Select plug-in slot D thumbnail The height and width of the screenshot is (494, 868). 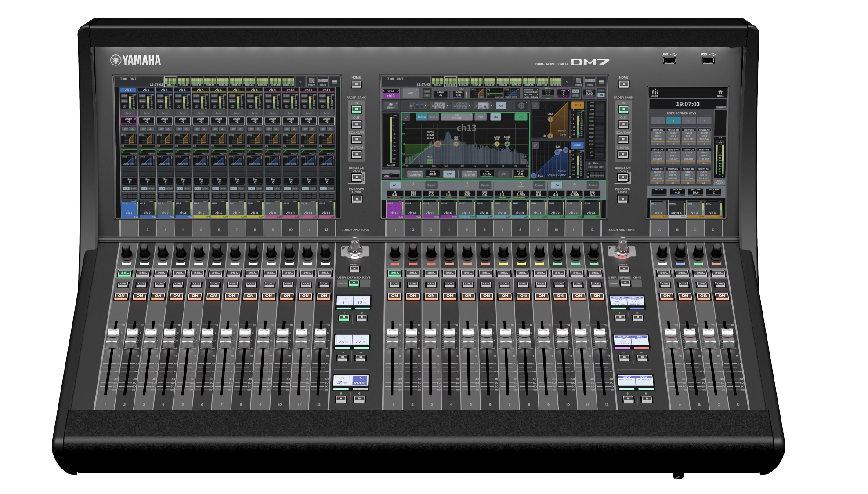(x=483, y=106)
